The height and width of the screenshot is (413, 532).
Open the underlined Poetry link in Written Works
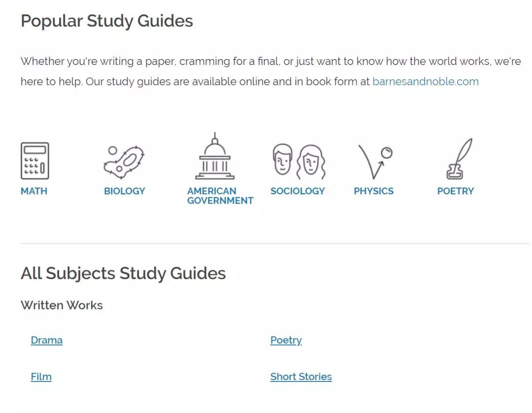tap(286, 340)
